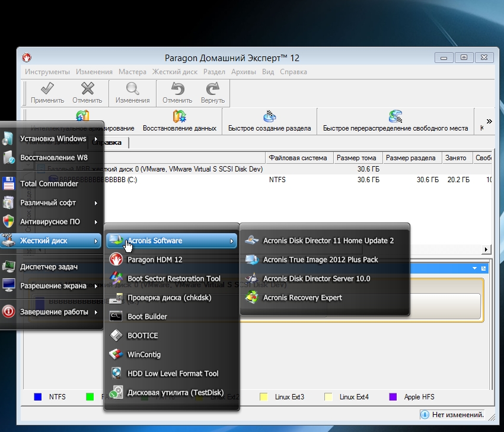The image size is (504, 432).
Task: Open the Инструменты menu
Action: 47,72
